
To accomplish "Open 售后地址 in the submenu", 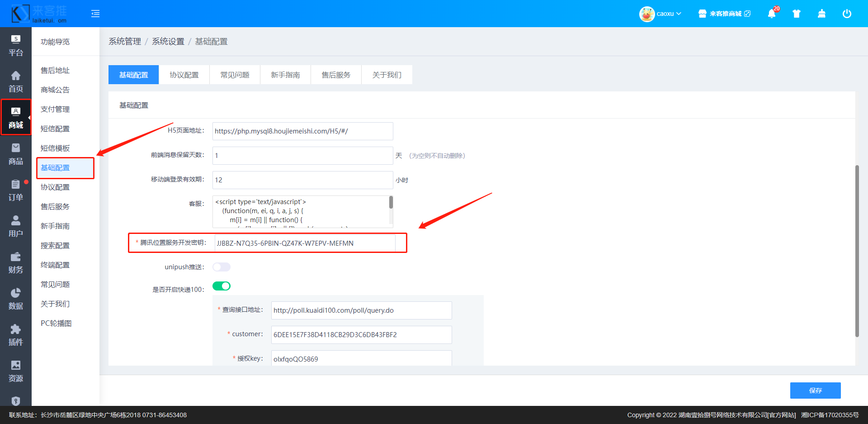I will [x=55, y=70].
